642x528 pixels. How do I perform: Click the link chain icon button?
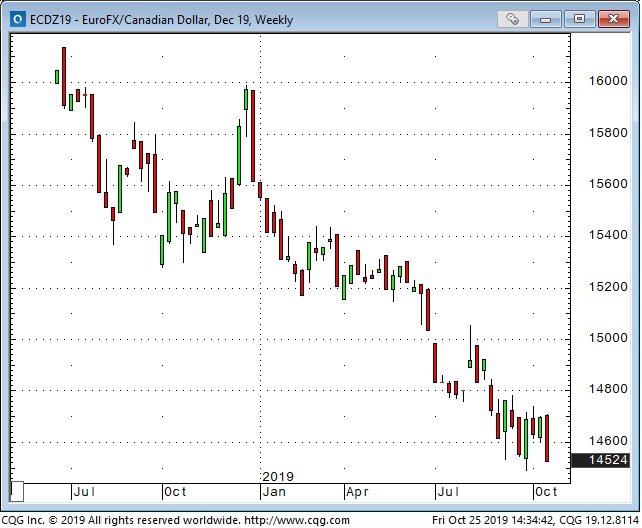pyautogui.click(x=512, y=19)
